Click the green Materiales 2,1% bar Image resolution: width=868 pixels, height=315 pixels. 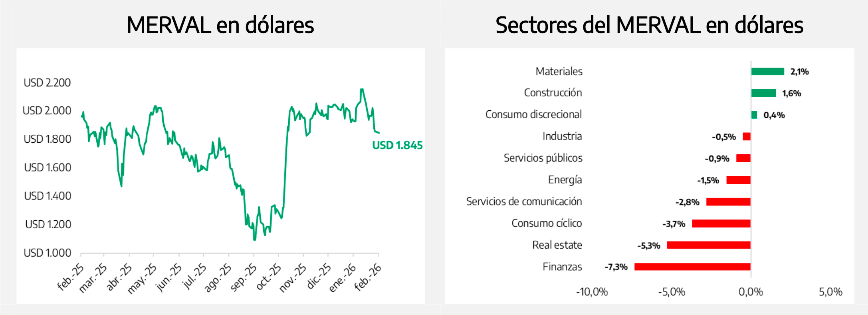tap(767, 72)
